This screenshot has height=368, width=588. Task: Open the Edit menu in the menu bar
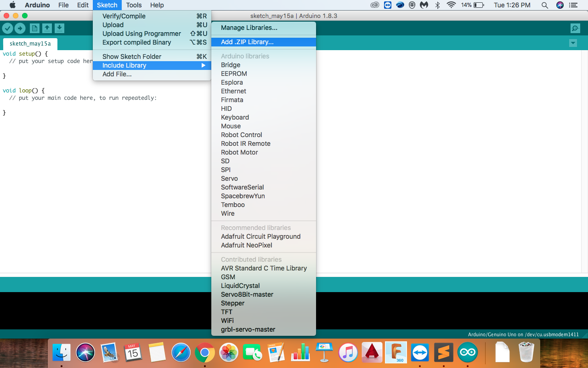[x=83, y=5]
